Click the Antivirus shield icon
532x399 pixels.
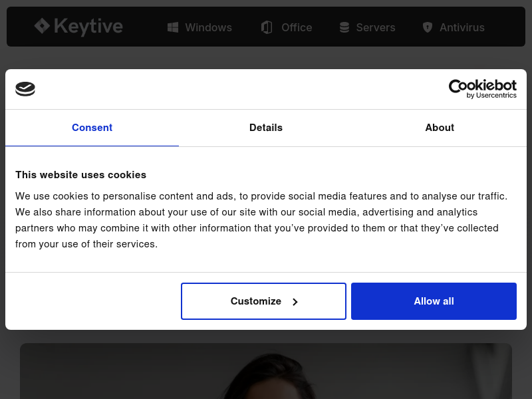[428, 27]
